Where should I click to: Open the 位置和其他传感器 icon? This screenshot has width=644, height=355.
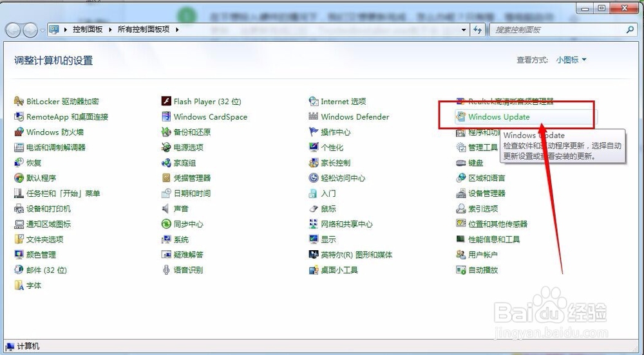pyautogui.click(x=461, y=224)
